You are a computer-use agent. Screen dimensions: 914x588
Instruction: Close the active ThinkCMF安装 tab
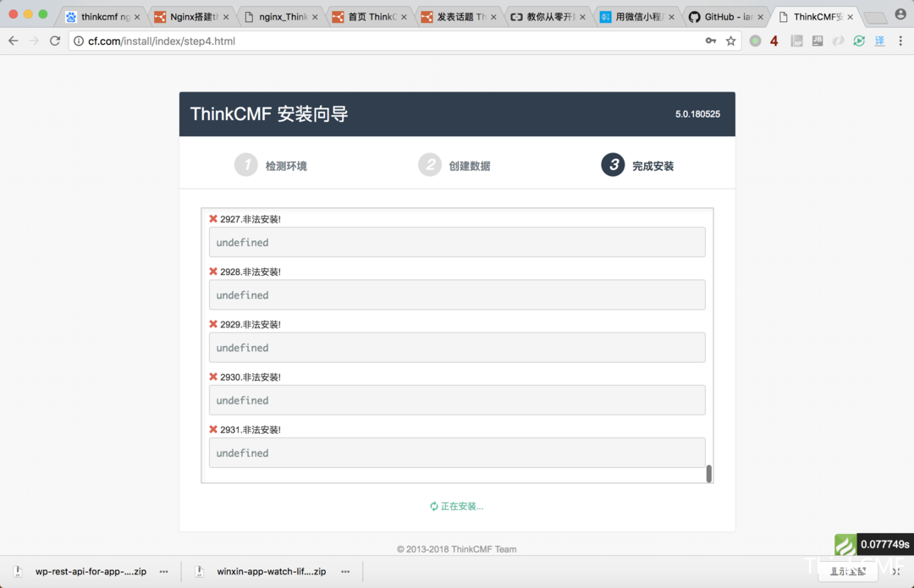[x=851, y=17]
